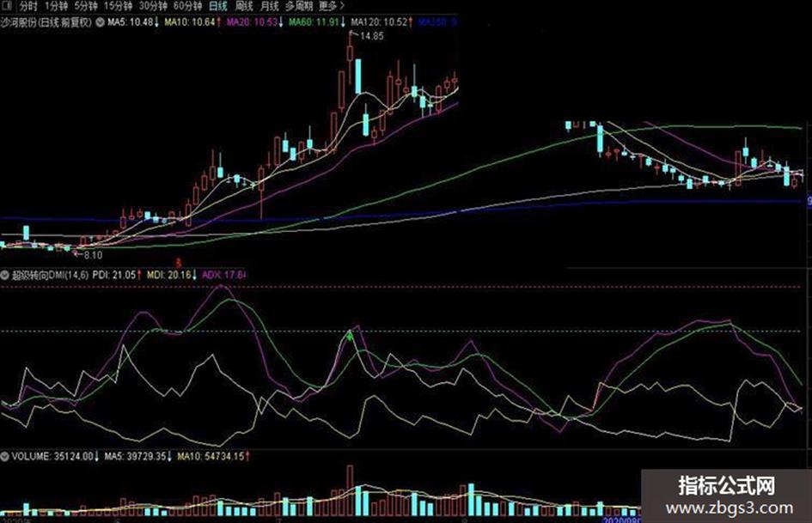Select the 5分钟 period tab
Viewport: 812px width, 523px height.
point(85,6)
